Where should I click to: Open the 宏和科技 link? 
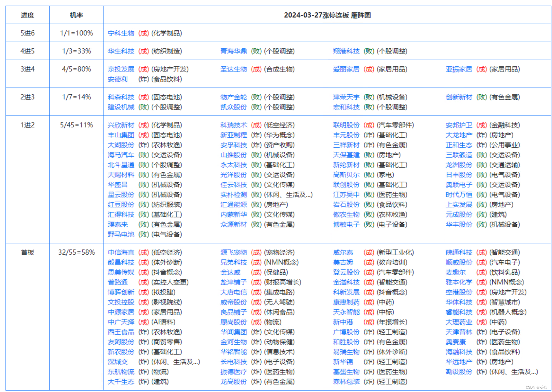(x=346, y=107)
